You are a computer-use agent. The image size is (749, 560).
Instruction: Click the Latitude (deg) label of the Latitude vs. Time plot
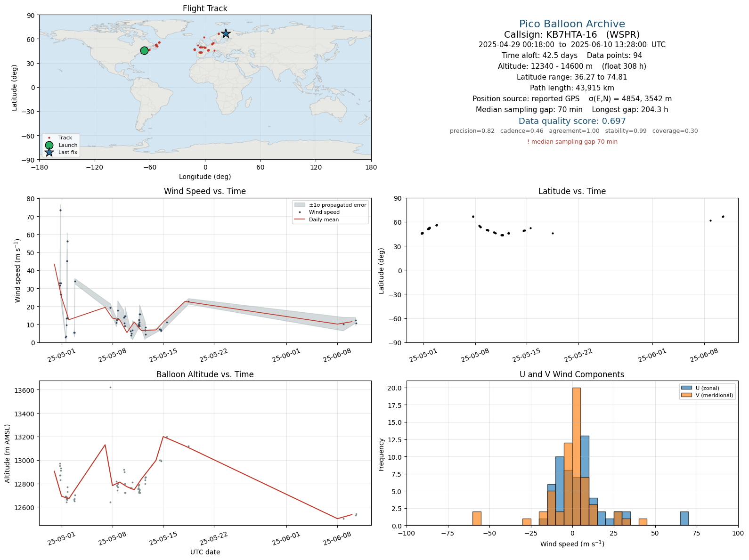pos(382,271)
